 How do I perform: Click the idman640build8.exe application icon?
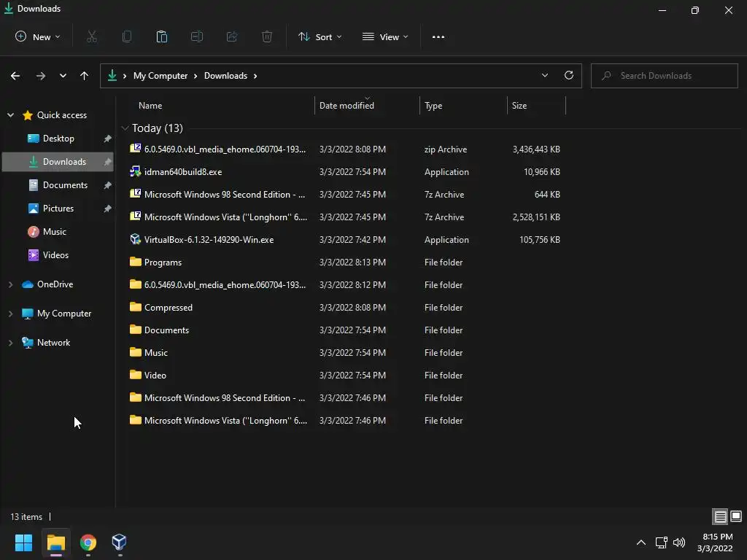pos(135,171)
